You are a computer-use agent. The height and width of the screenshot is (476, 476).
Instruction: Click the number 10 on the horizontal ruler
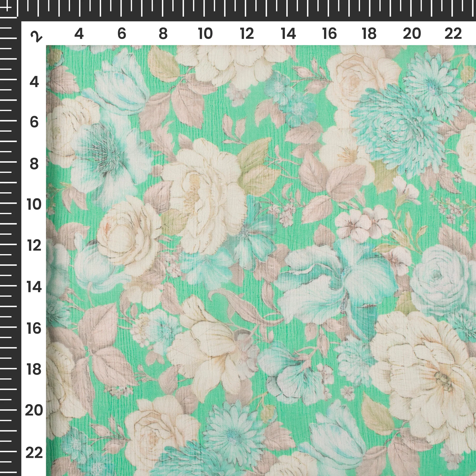pos(205,34)
